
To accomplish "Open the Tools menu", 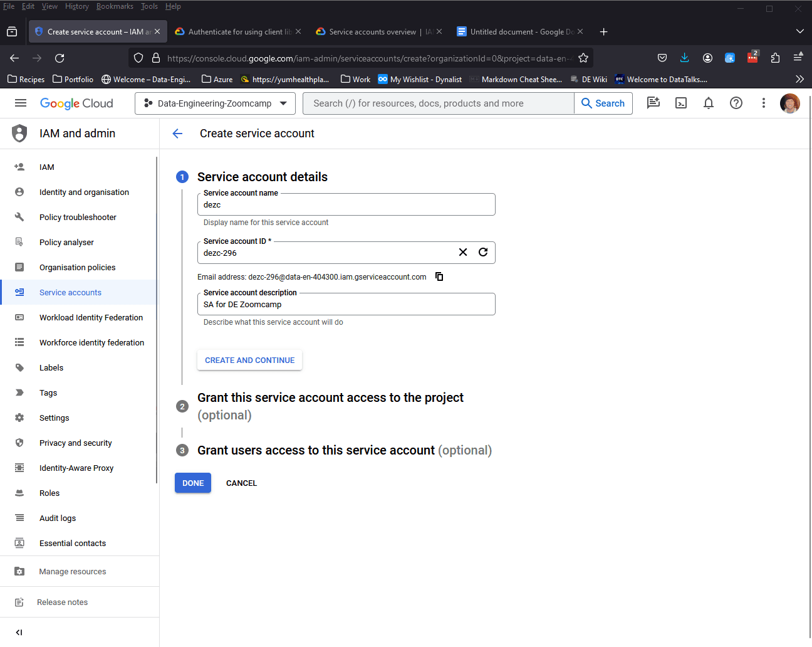I will pos(149,6).
